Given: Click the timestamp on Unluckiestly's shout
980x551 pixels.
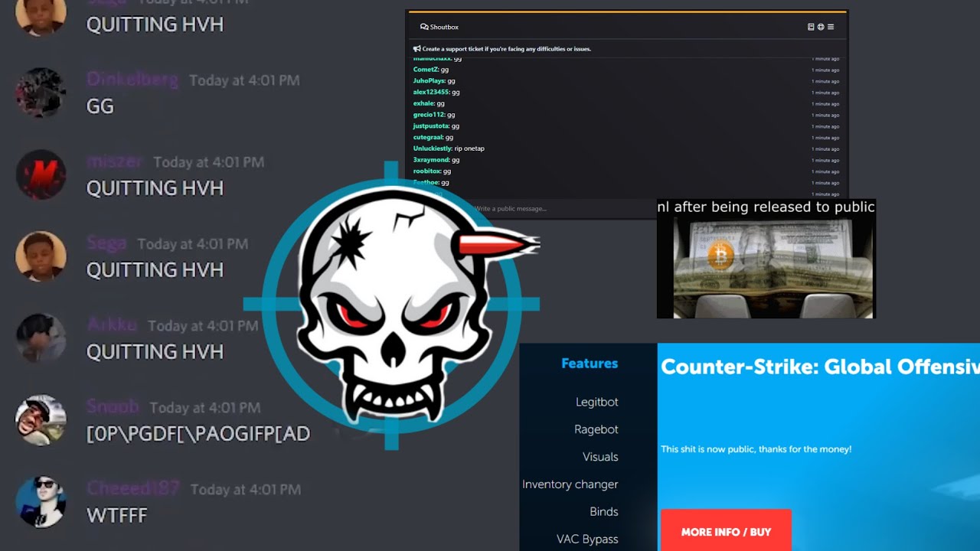Looking at the screenshot, I should (825, 148).
